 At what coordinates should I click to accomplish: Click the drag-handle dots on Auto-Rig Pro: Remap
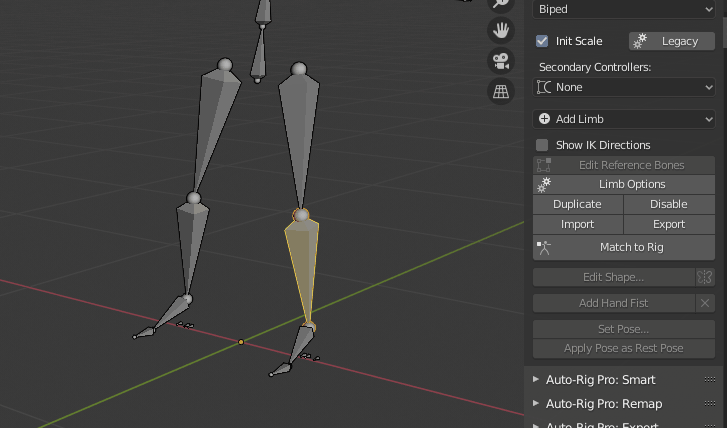(x=709, y=404)
